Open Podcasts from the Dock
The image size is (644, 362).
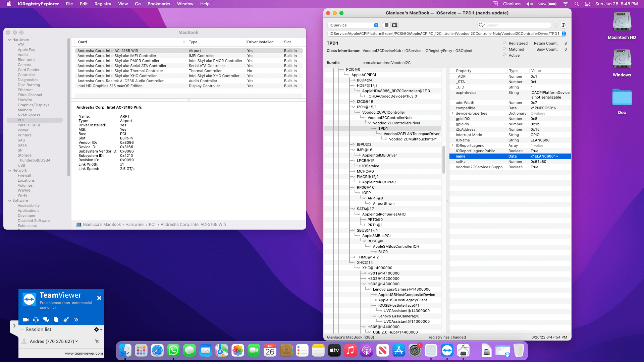pyautogui.click(x=367, y=351)
